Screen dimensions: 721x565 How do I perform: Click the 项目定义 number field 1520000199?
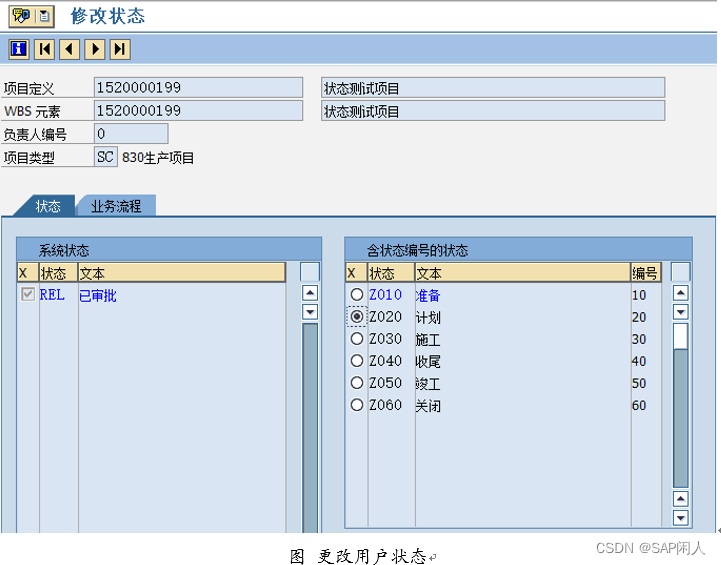[198, 87]
